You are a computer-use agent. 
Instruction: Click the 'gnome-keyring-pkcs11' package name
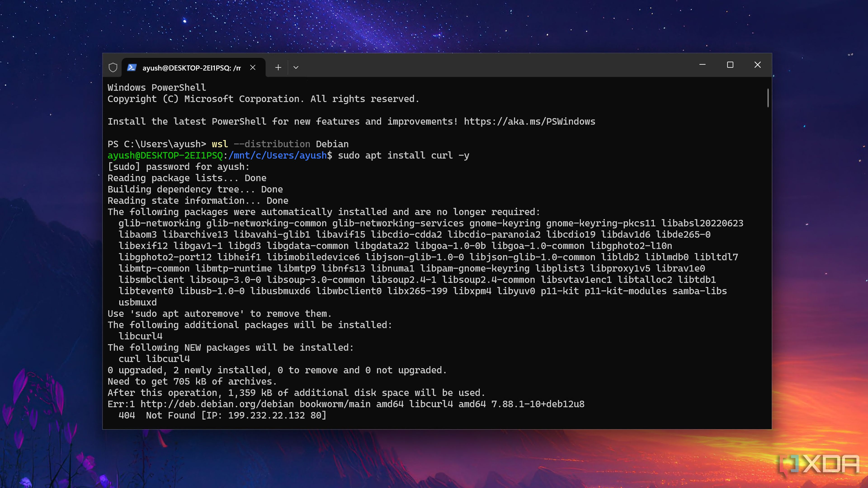601,223
